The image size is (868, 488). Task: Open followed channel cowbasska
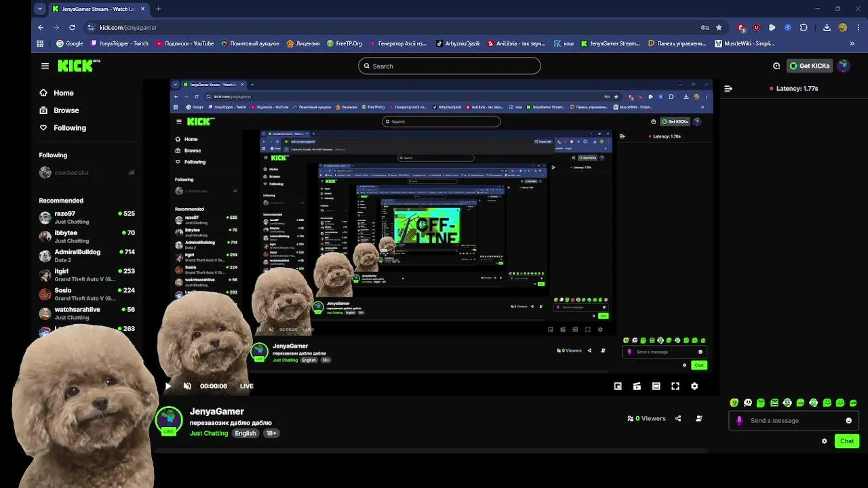87,173
